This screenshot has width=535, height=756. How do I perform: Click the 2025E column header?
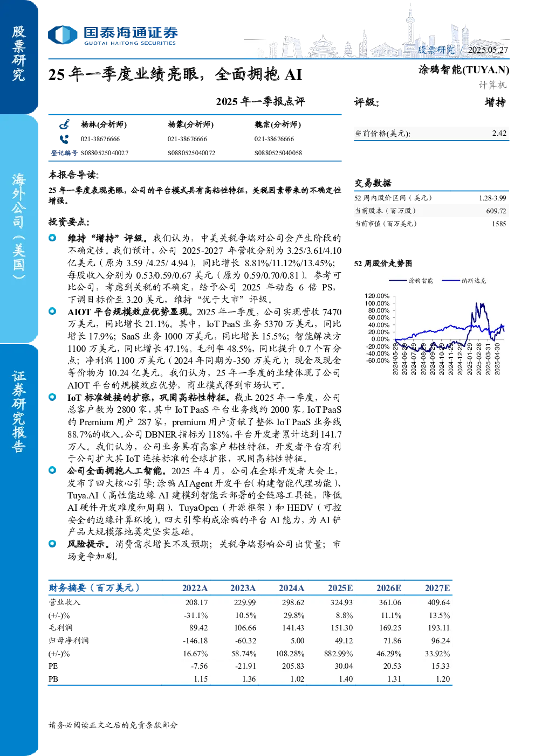340,588
